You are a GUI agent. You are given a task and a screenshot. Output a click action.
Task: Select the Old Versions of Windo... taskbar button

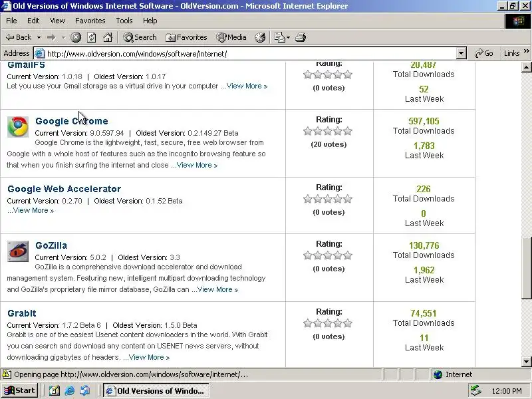coord(156,391)
